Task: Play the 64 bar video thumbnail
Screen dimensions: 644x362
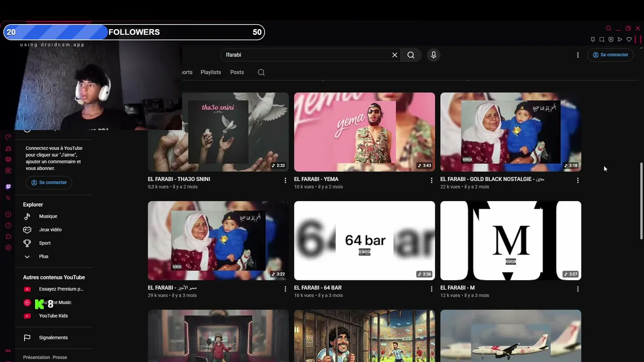Action: click(x=365, y=240)
